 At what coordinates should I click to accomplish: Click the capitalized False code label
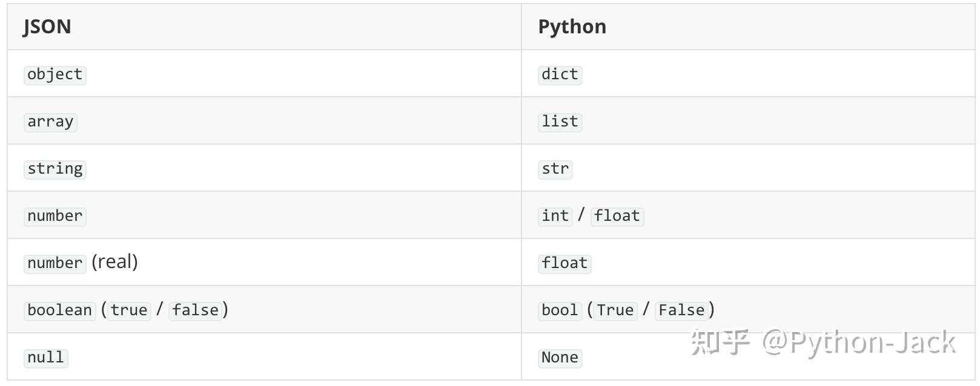[x=681, y=310]
